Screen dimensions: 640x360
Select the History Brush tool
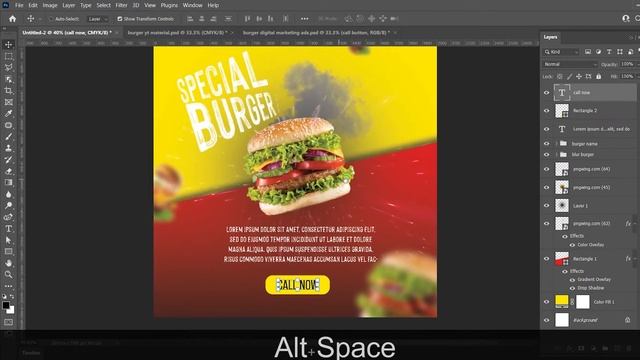click(x=9, y=160)
